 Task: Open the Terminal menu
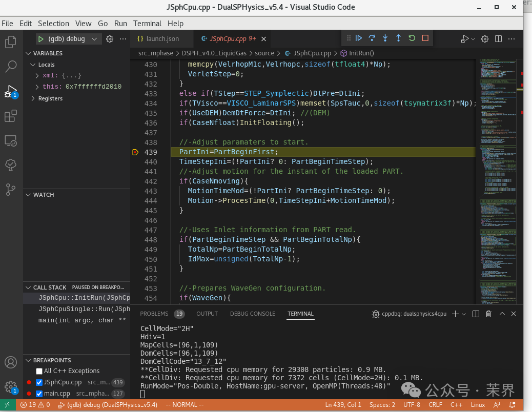(x=147, y=24)
